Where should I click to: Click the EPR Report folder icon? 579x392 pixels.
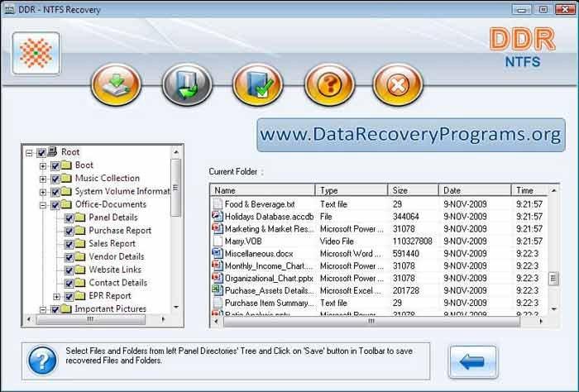80,296
